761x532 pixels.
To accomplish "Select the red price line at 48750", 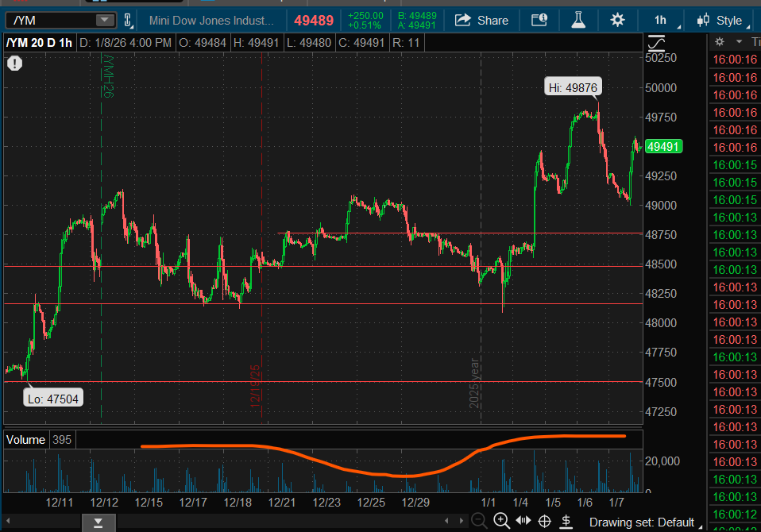I will [x=460, y=233].
